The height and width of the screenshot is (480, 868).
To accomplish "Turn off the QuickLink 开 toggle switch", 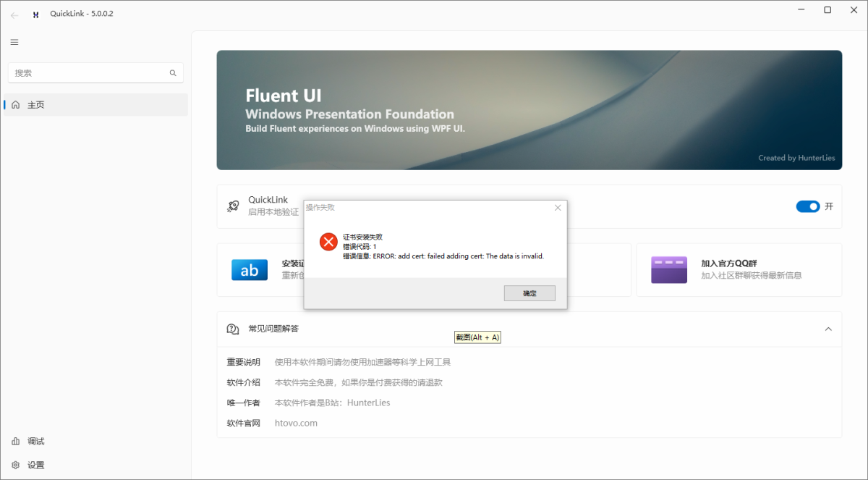I will [x=808, y=206].
